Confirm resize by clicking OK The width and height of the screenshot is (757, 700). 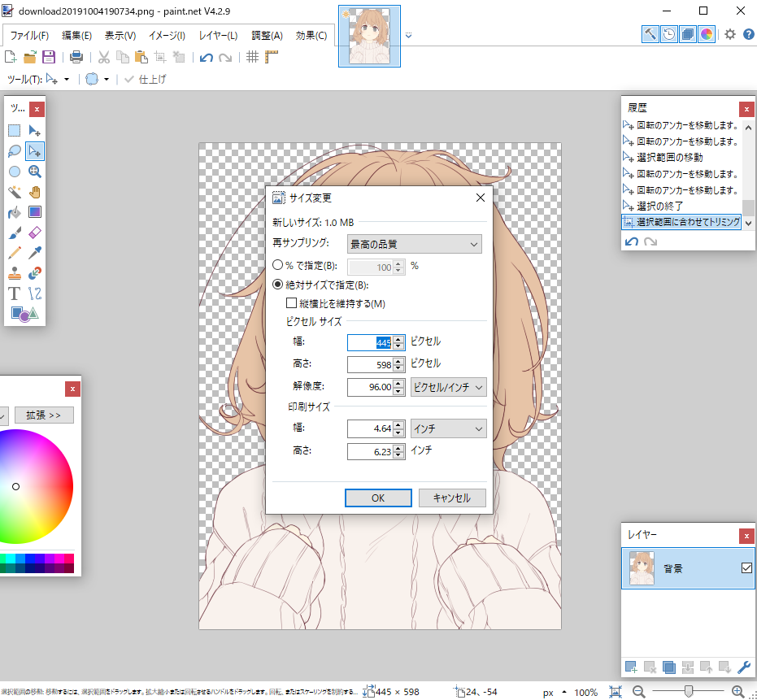click(x=377, y=498)
